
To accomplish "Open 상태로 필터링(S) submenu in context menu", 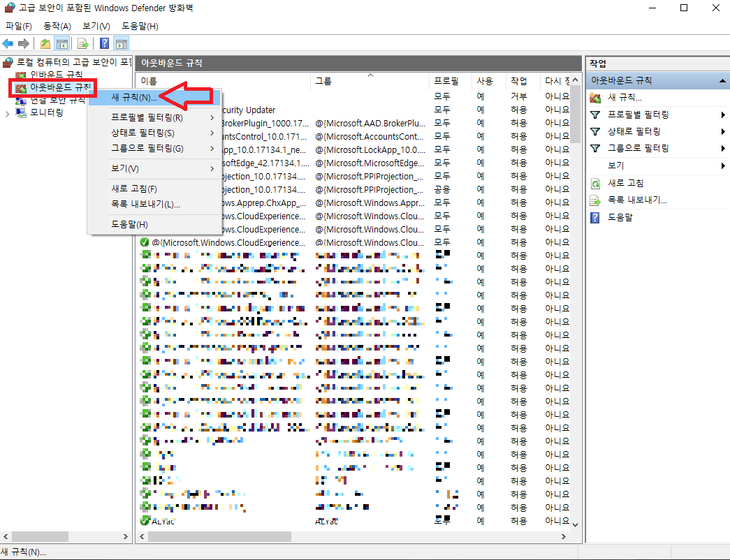I will tap(154, 133).
